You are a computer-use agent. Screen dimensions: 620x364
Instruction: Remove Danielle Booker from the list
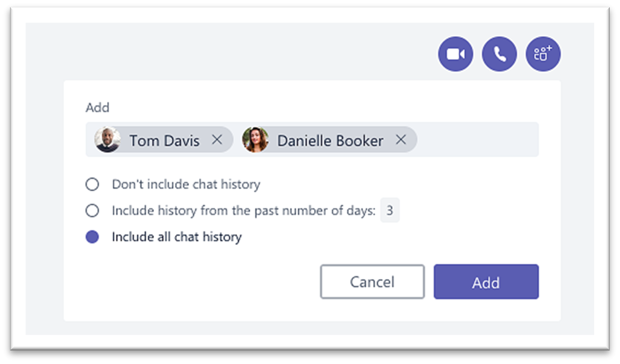[x=401, y=140]
